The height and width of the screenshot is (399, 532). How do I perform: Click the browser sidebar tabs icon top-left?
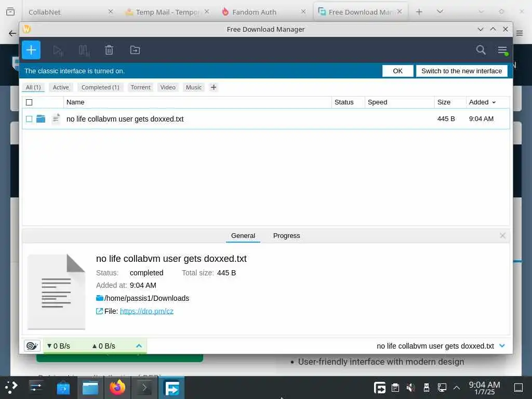[10, 12]
